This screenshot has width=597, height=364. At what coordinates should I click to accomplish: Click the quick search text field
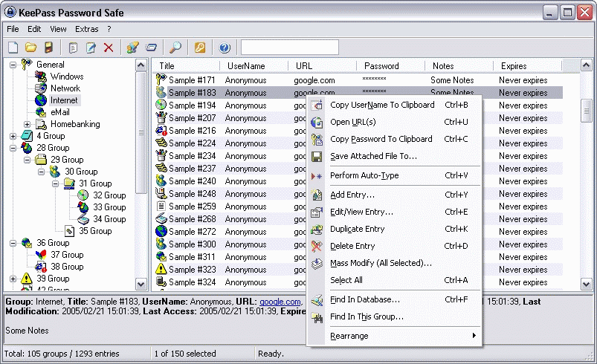(290, 48)
